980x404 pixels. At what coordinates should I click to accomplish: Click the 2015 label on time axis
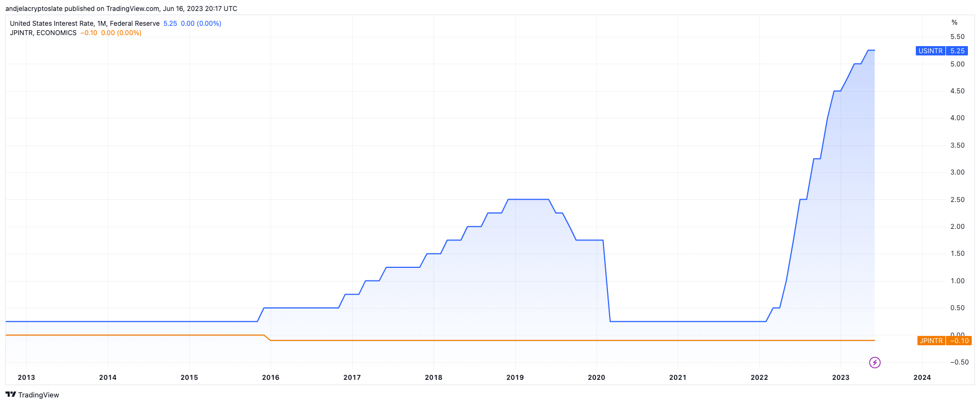tap(189, 378)
